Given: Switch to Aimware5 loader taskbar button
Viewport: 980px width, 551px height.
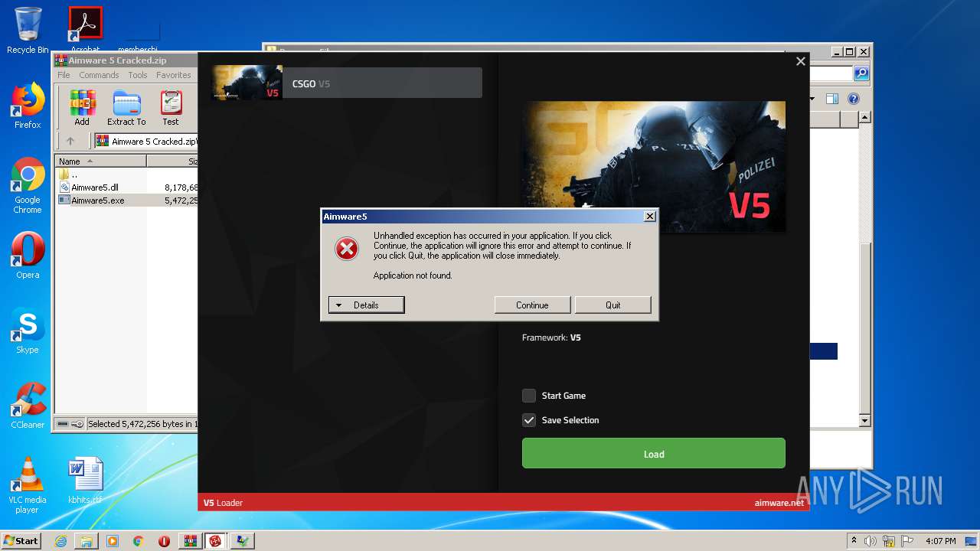Looking at the screenshot, I should click(217, 541).
